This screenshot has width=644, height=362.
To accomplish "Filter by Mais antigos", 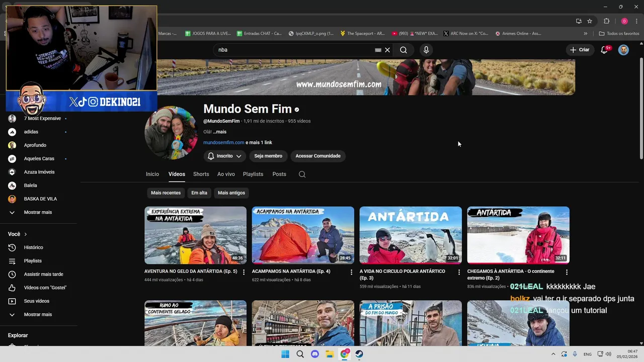I will 231,193.
